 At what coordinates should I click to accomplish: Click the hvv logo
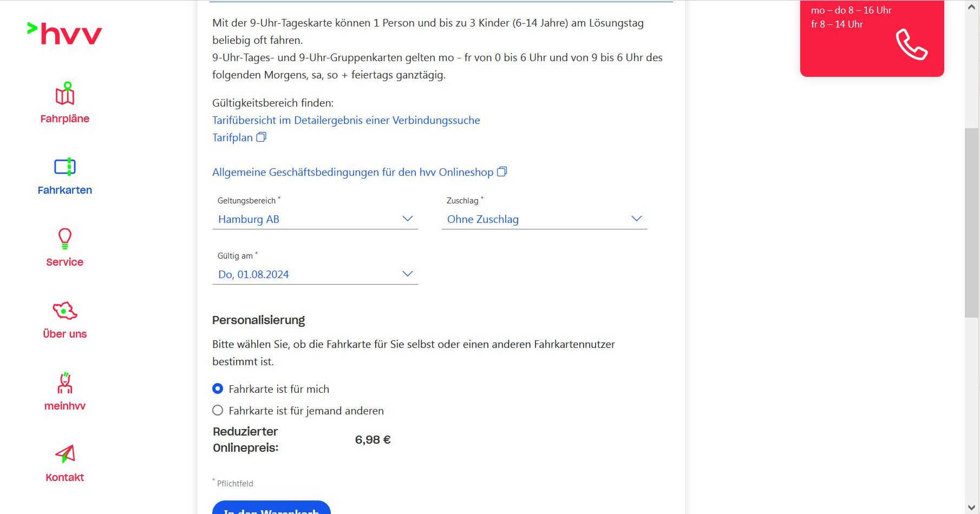pyautogui.click(x=64, y=34)
